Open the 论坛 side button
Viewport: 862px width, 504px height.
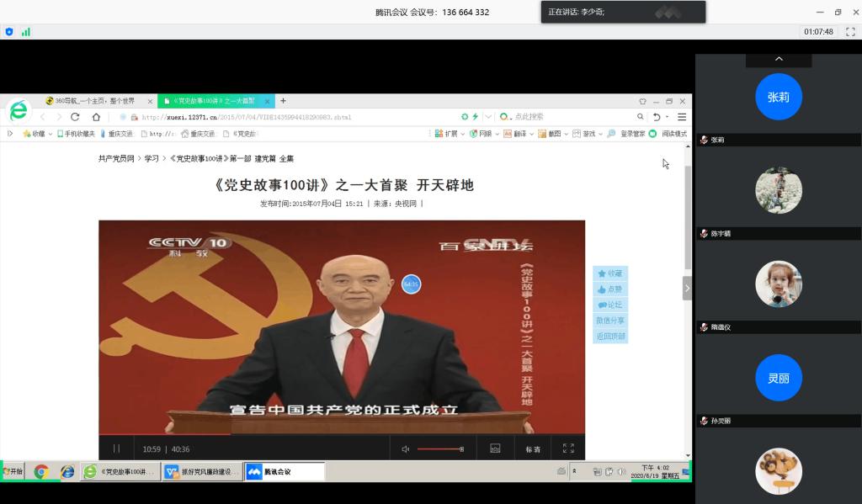pyautogui.click(x=610, y=305)
